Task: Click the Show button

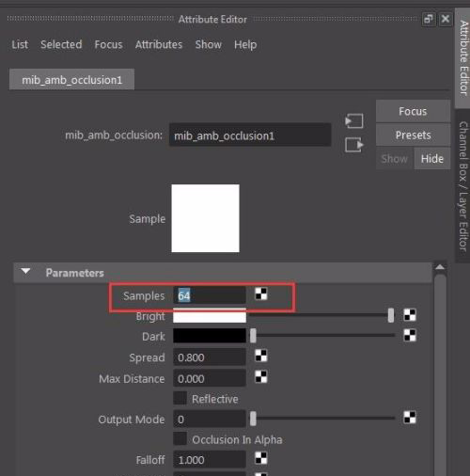Action: 395,159
